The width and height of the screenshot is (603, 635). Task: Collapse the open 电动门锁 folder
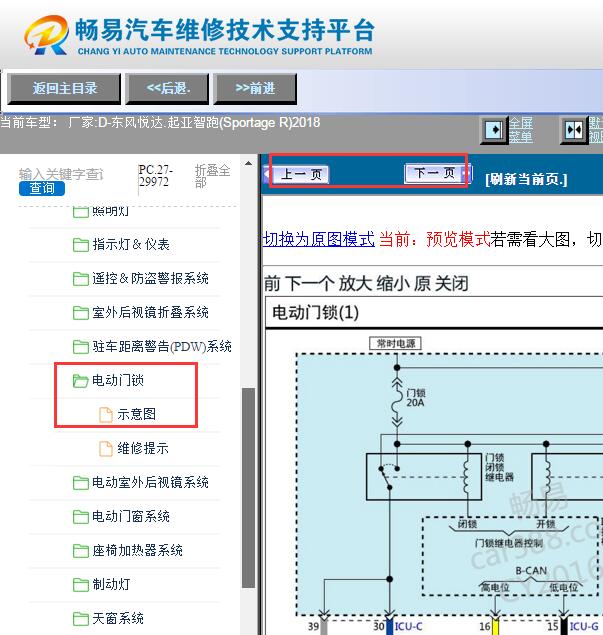click(118, 381)
